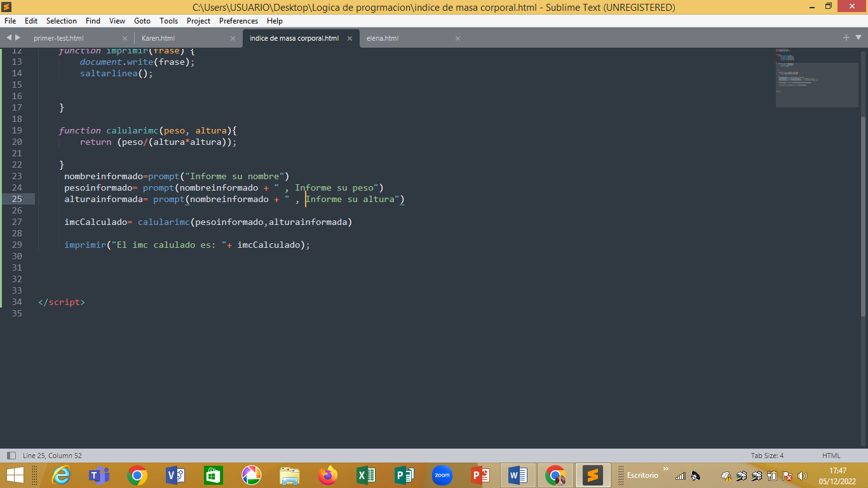
Task: Launch Internet Explorer from taskbar
Action: [61, 475]
